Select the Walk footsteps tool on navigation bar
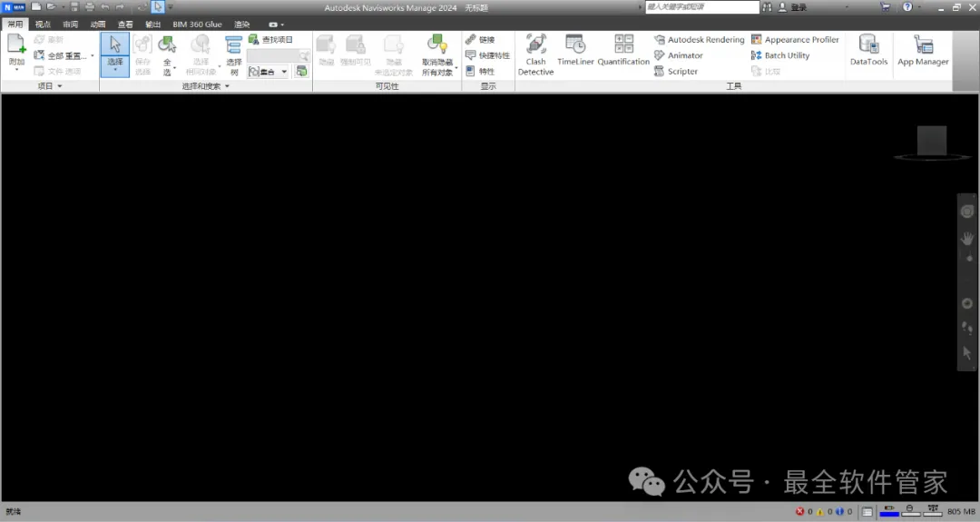 [967, 329]
